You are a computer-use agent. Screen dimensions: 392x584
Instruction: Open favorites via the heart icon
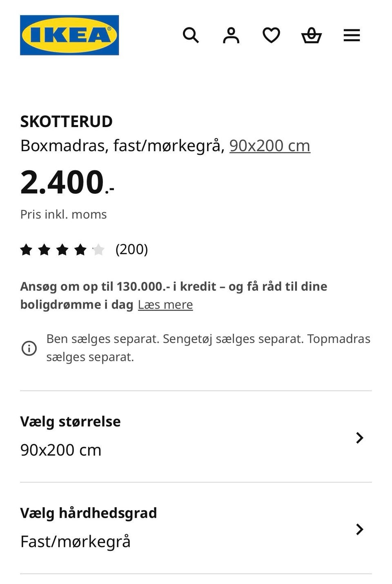click(x=271, y=35)
